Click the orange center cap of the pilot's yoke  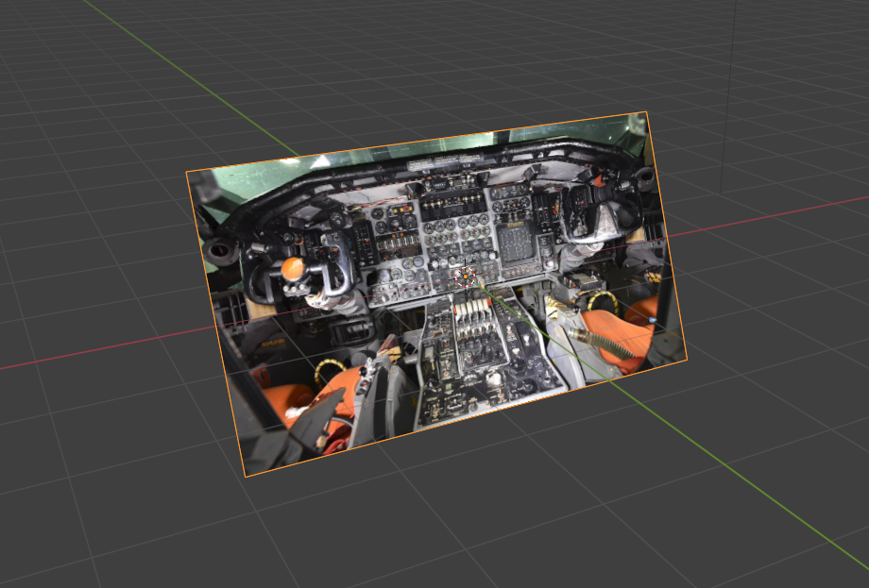tap(293, 269)
